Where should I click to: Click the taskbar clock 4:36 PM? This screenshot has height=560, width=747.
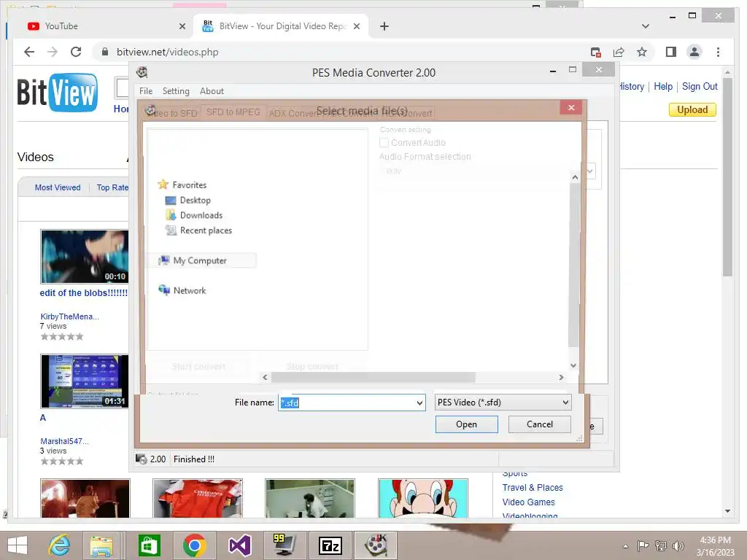coord(715,540)
